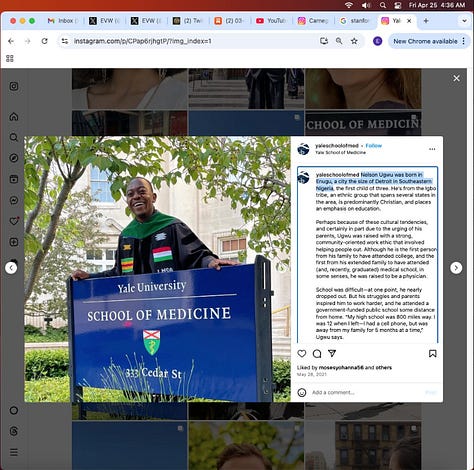Open site information icon in address bar

pos(65,41)
